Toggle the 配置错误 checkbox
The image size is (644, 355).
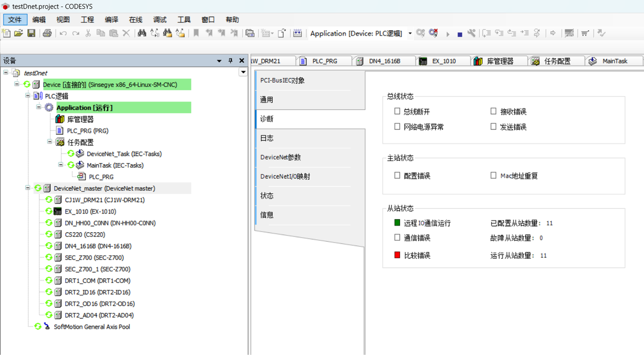[397, 176]
